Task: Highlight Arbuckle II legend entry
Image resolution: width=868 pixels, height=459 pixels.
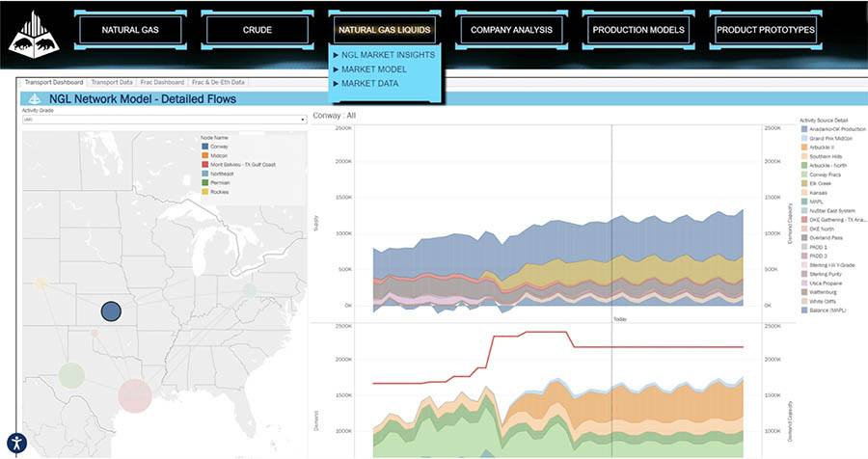Action: coord(818,148)
